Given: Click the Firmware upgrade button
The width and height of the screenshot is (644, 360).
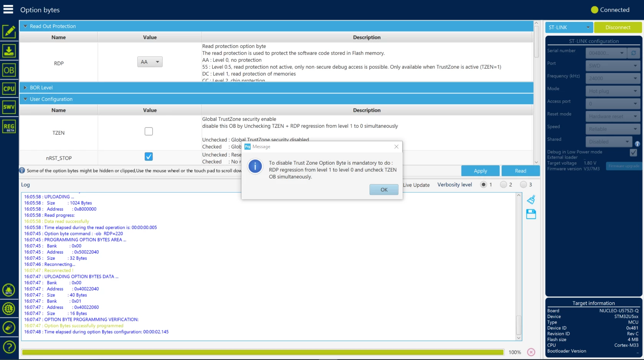Looking at the screenshot, I should 624,166.
